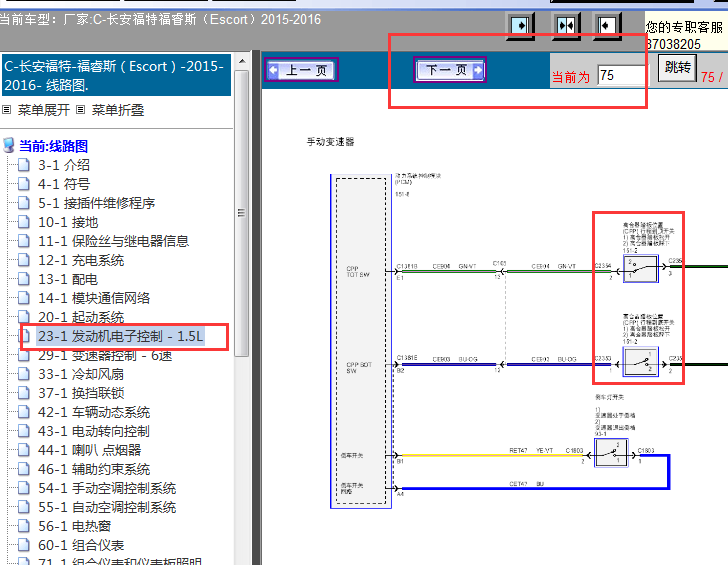This screenshot has width=728, height=565.
Task: Click the document icon beside 13-1 配电
Action: point(24,279)
